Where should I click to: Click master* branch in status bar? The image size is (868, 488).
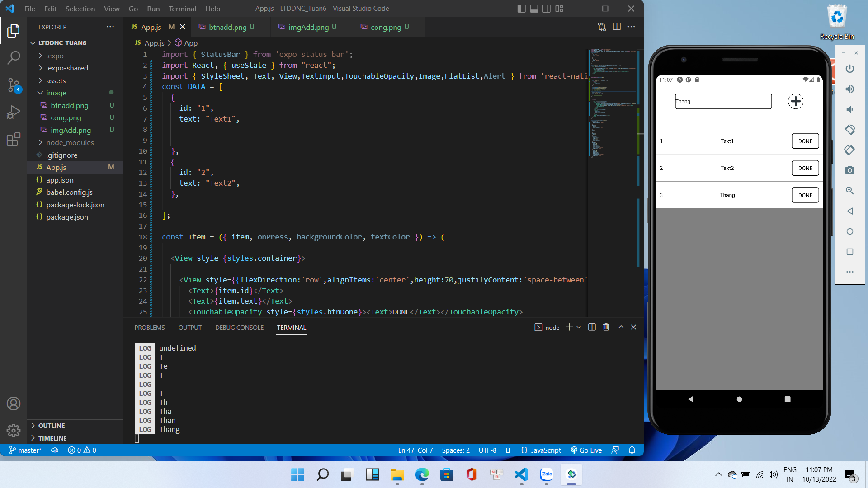[25, 450]
